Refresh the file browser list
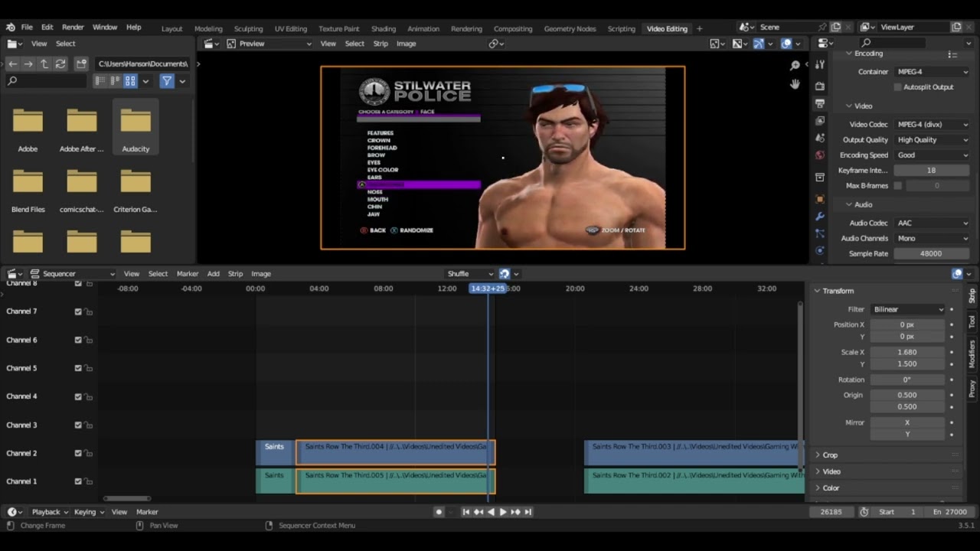 pyautogui.click(x=60, y=64)
